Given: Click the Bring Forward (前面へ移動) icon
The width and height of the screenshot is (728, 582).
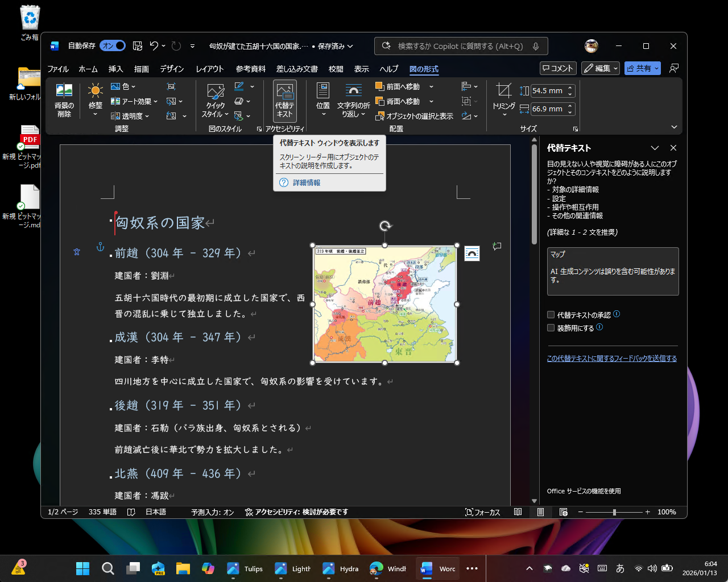Looking at the screenshot, I should point(379,86).
